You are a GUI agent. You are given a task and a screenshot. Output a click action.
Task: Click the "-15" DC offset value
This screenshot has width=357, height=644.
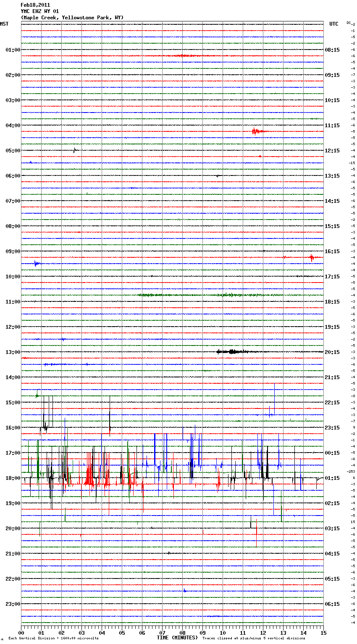(x=352, y=163)
